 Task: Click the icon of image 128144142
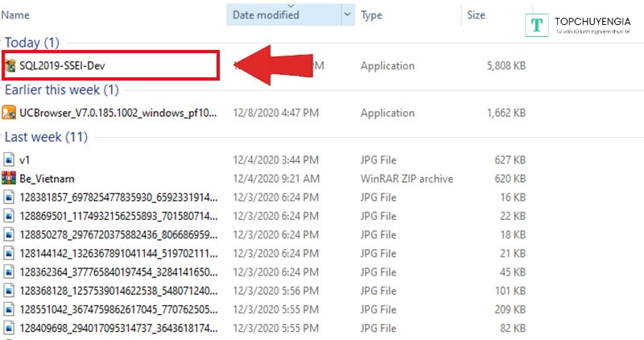click(10, 253)
